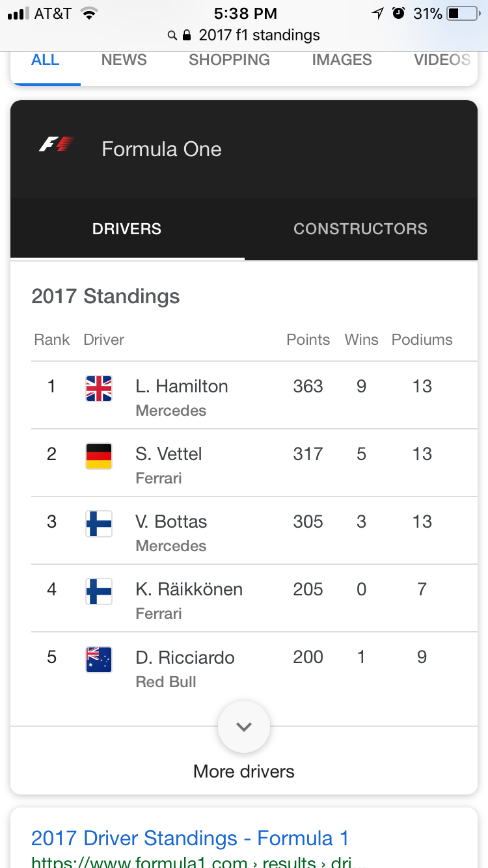Viewport: 488px width, 868px height.
Task: Tap the Formula One header title
Action: [x=161, y=149]
